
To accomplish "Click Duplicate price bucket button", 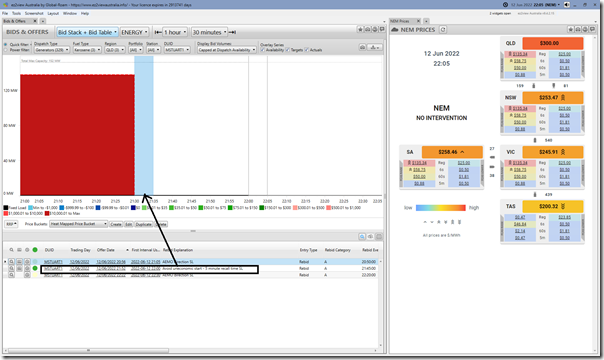I will pos(143,224).
